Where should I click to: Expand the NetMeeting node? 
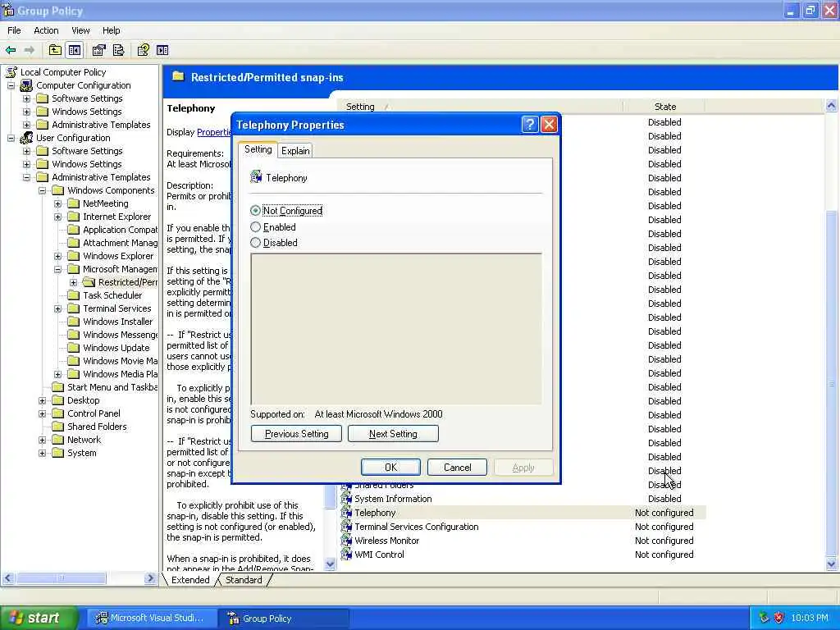[x=58, y=203]
